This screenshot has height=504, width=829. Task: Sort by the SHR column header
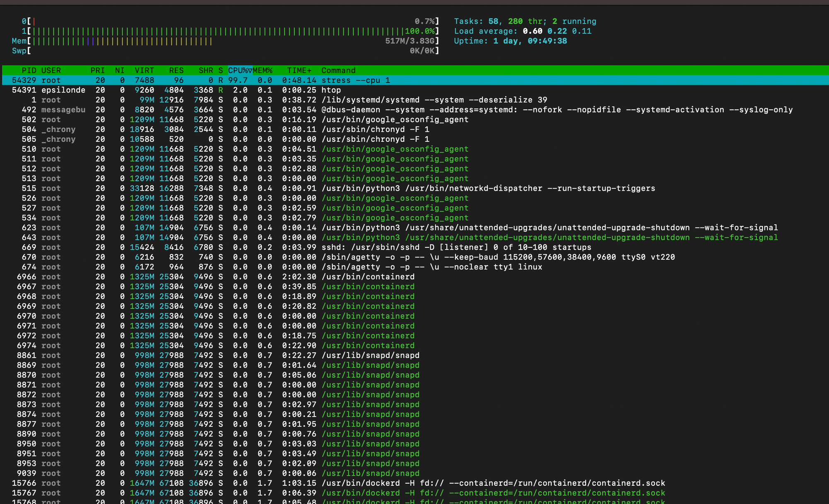pos(206,70)
